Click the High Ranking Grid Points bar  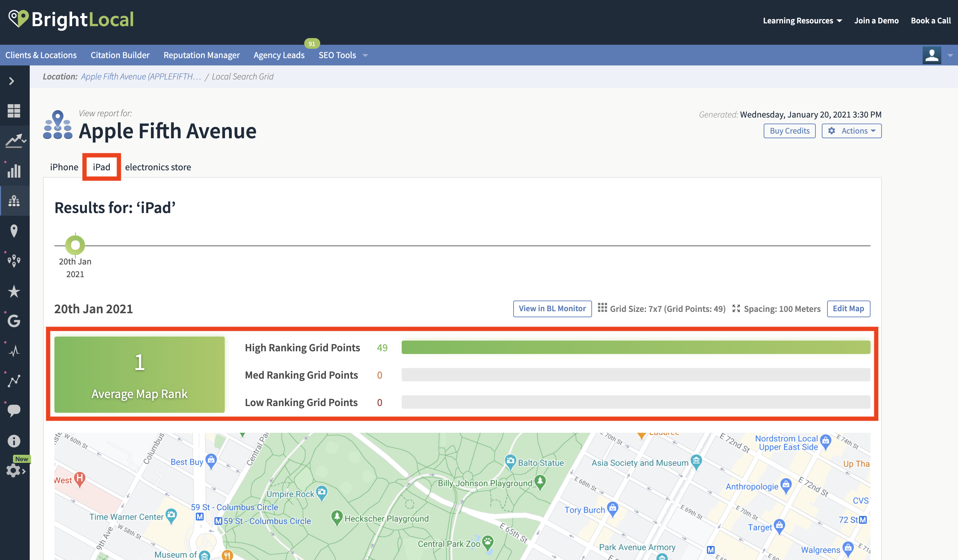tap(636, 348)
